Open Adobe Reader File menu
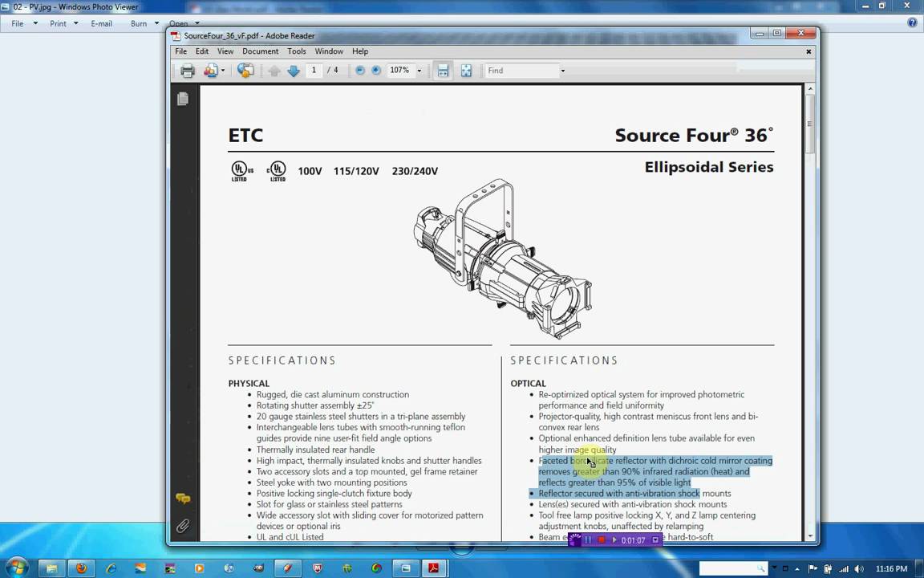This screenshot has width=924, height=578. tap(181, 51)
